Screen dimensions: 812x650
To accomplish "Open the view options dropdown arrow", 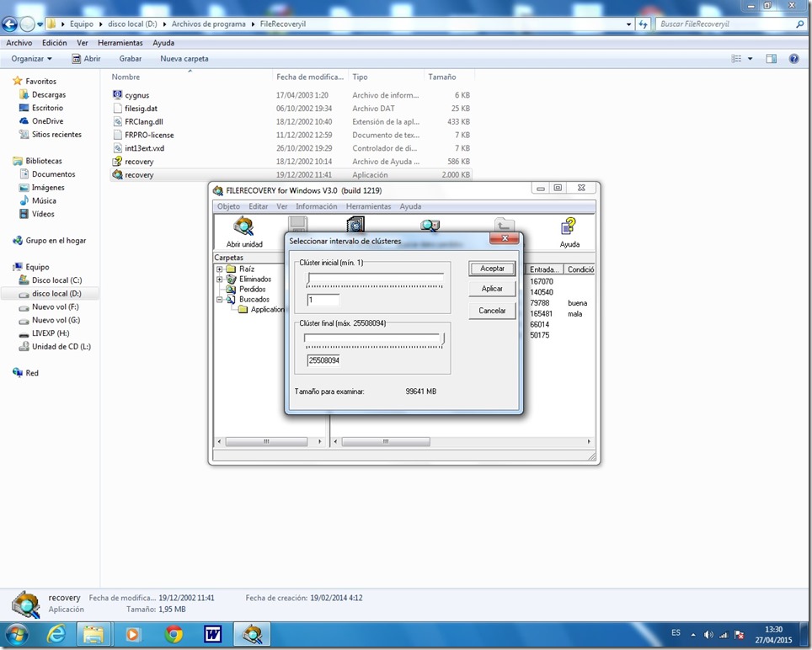I will pyautogui.click(x=750, y=58).
